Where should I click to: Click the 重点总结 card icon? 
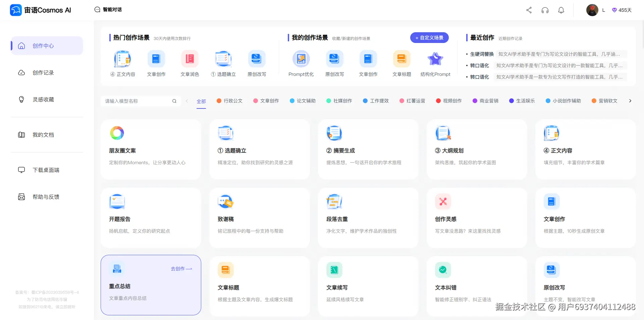click(117, 269)
